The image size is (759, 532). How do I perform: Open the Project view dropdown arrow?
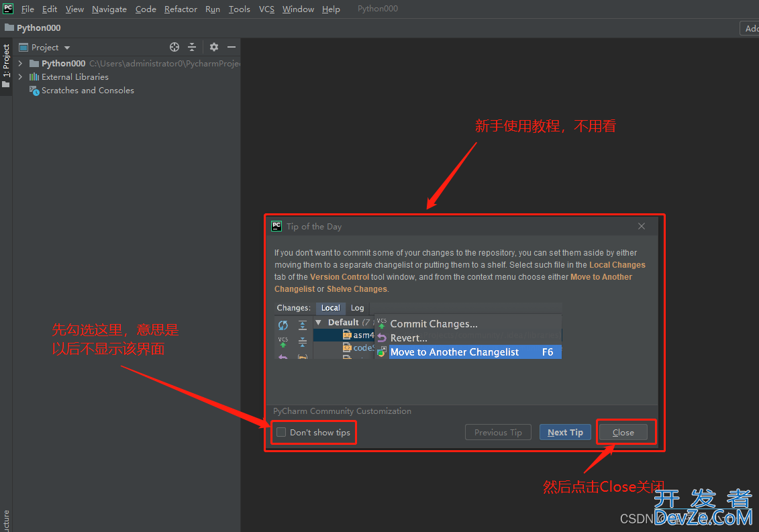67,48
